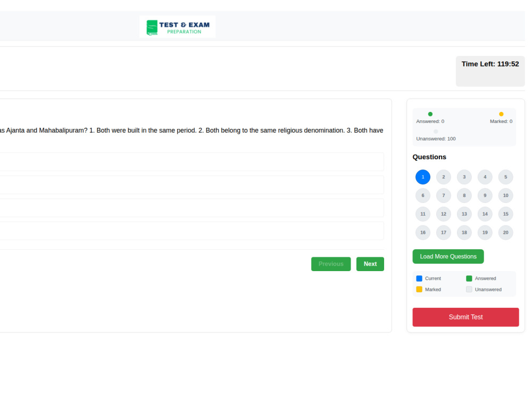Go to question 11
This screenshot has width=532, height=400.
click(x=423, y=214)
